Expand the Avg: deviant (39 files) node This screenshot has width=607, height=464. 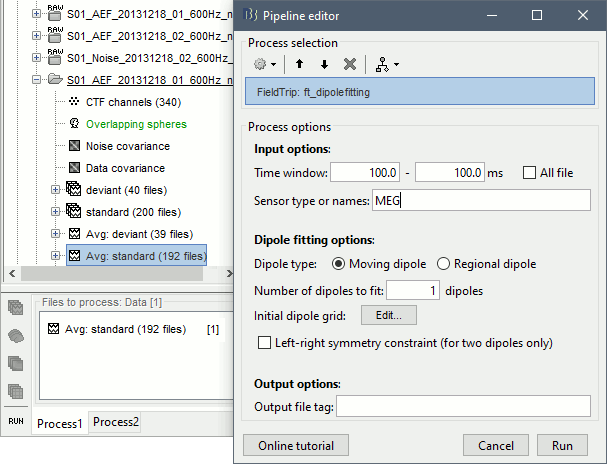point(56,234)
